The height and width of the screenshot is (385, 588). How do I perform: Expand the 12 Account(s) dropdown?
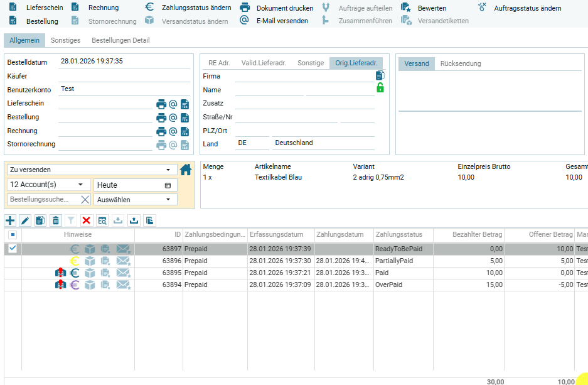(48, 185)
